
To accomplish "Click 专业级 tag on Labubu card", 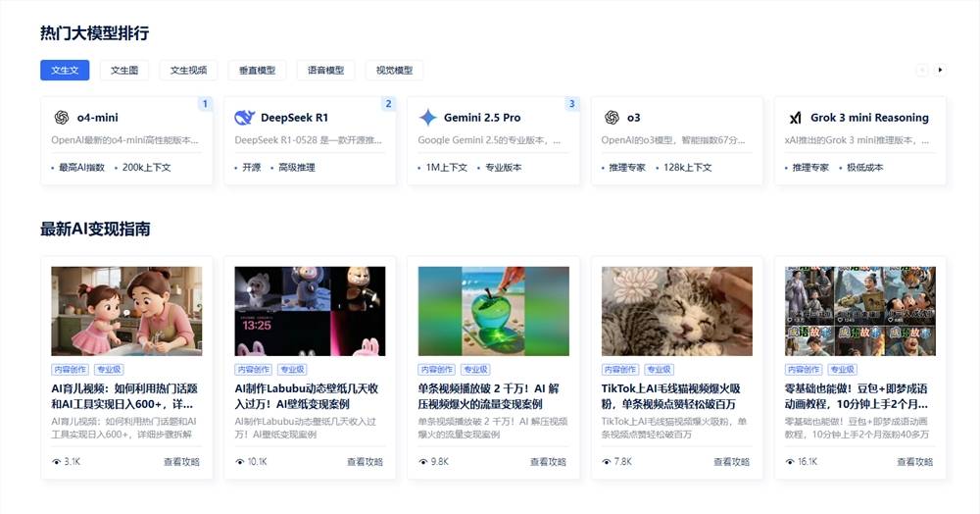I will point(292,370).
